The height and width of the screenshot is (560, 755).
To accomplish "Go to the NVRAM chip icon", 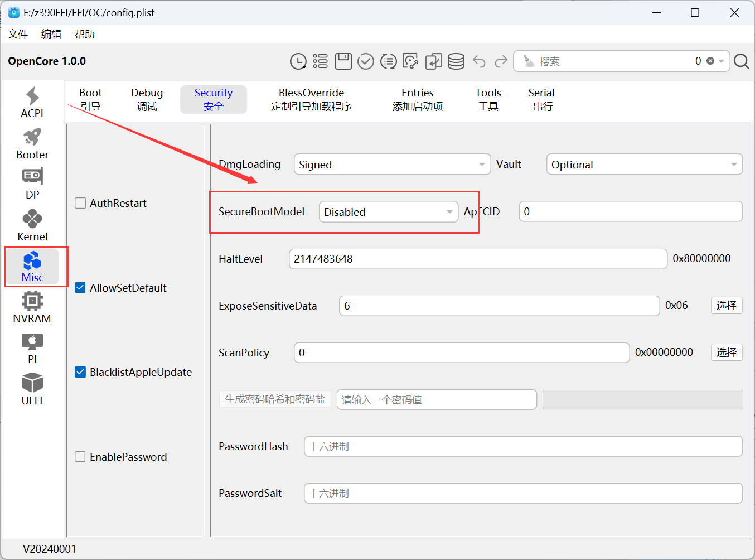I will [x=32, y=307].
